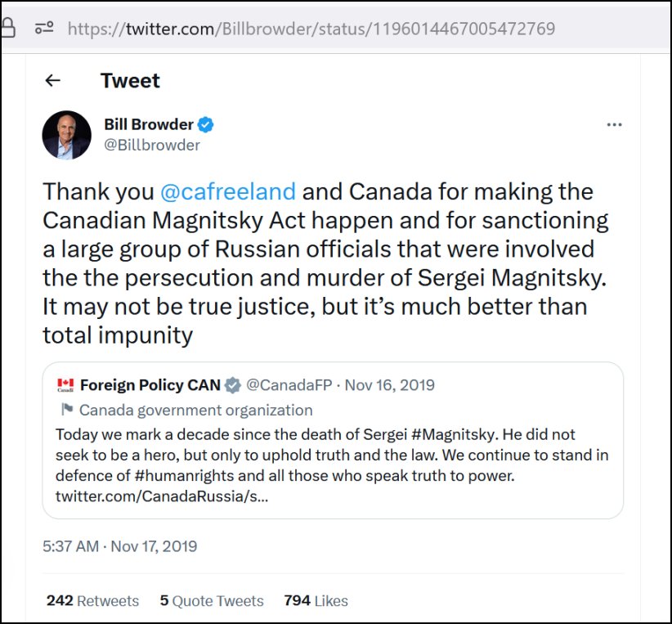Screen dimensions: 672x624
Task: Open the three-dot more options menu
Action: [x=615, y=125]
